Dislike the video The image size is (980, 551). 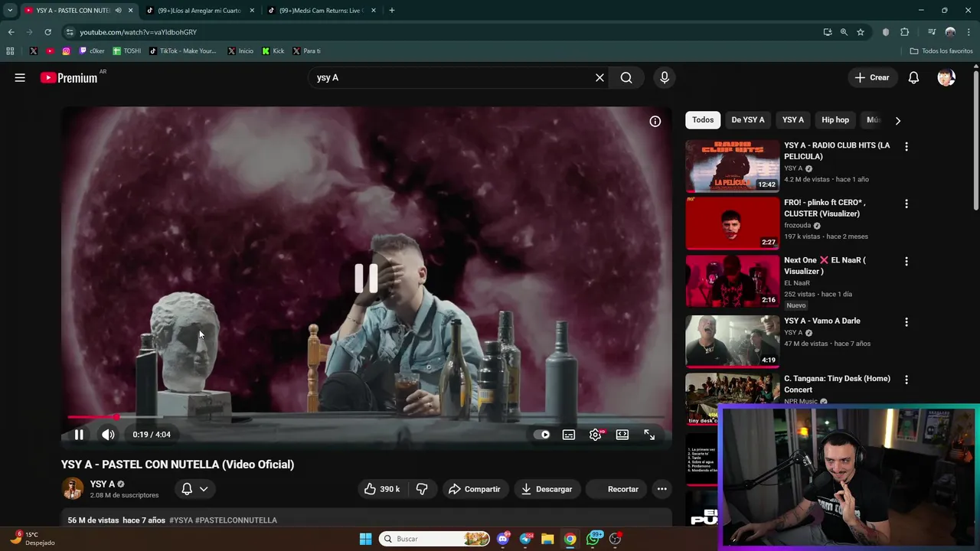421,489
